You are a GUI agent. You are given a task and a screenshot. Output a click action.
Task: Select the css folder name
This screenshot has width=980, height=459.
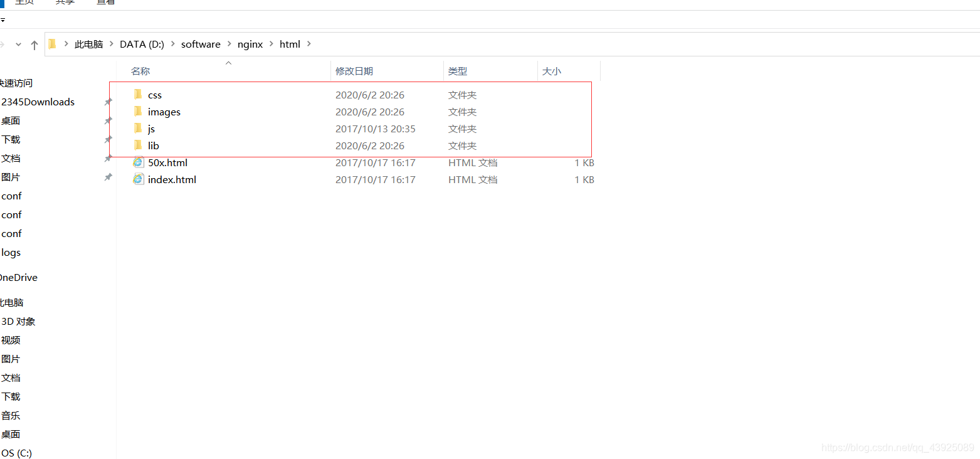coord(155,95)
